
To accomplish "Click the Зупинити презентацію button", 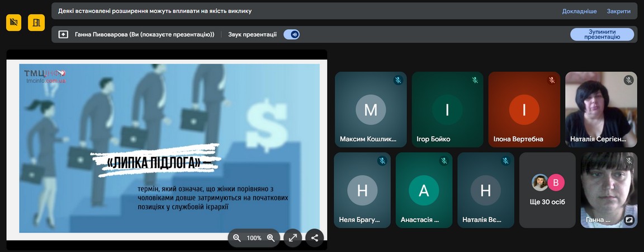I will (x=602, y=34).
